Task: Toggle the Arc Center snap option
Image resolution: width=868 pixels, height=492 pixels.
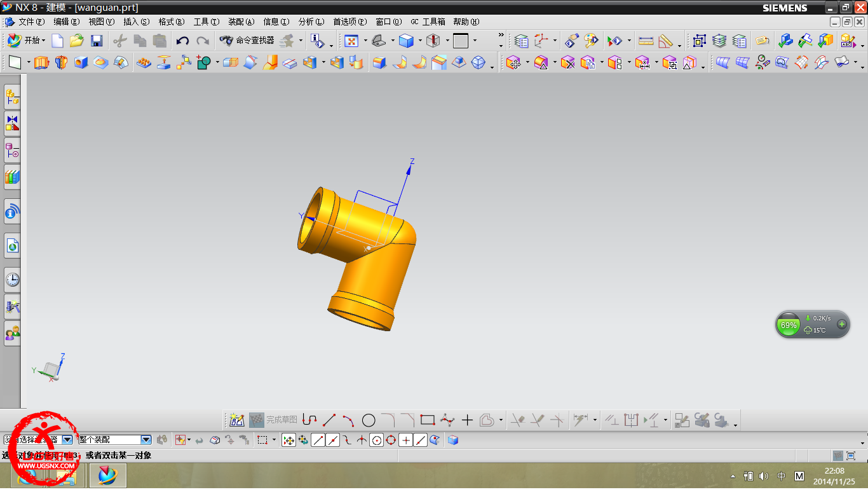Action: coord(377,440)
